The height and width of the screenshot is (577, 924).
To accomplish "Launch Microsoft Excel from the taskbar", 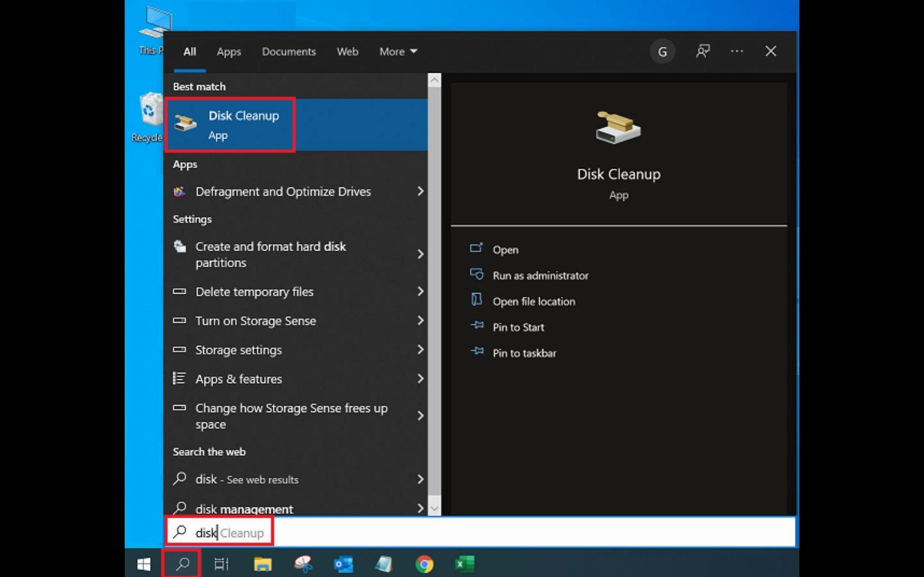I will click(x=465, y=563).
